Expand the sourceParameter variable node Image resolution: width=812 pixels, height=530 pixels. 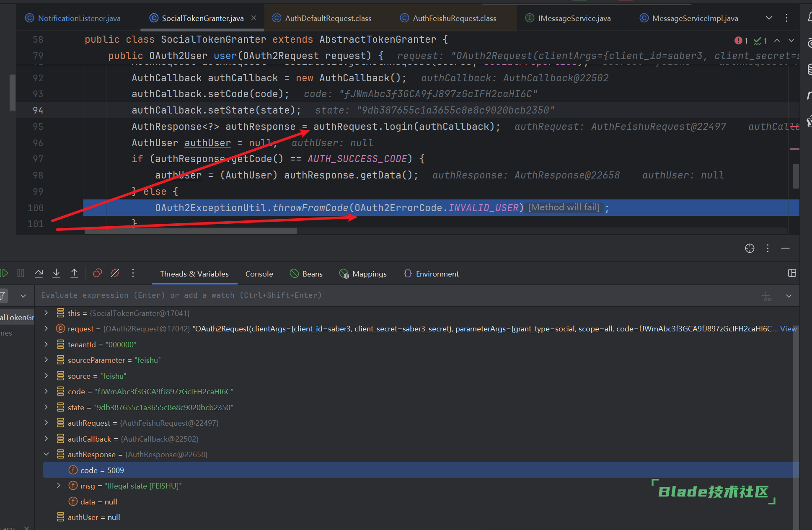coord(46,360)
